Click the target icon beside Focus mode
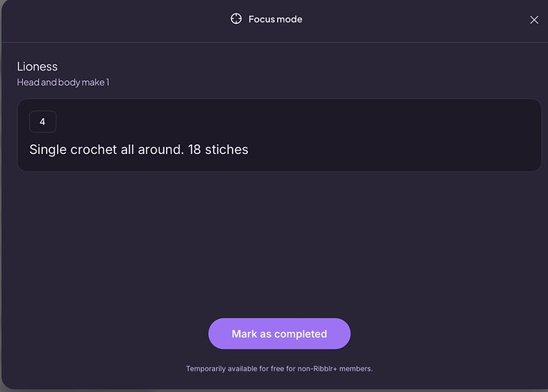The width and height of the screenshot is (548, 392). (x=236, y=19)
